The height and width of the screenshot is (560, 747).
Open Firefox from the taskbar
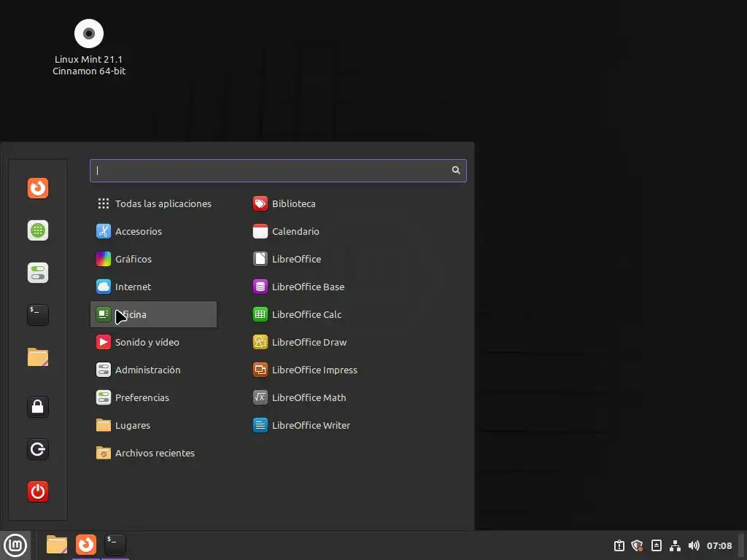point(86,545)
